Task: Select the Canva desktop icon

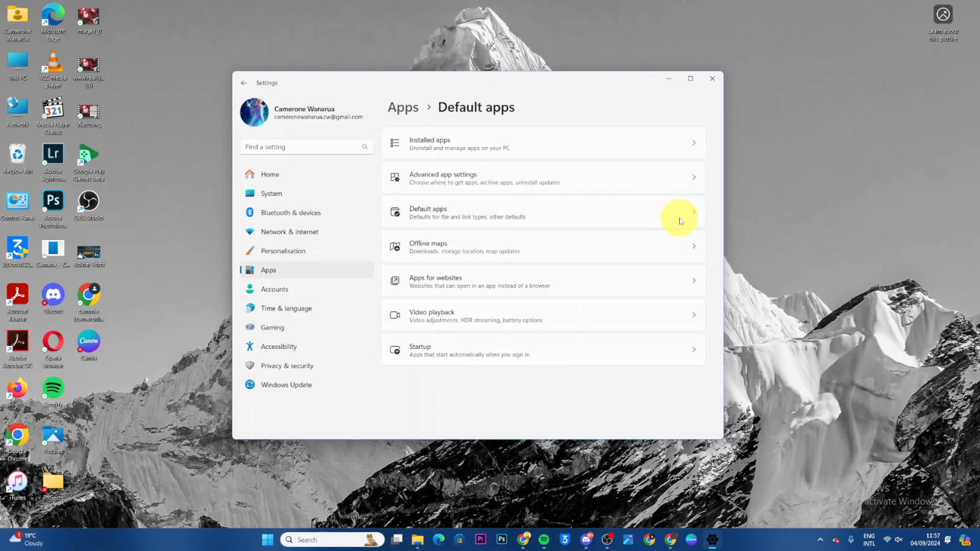Action: pyautogui.click(x=89, y=345)
